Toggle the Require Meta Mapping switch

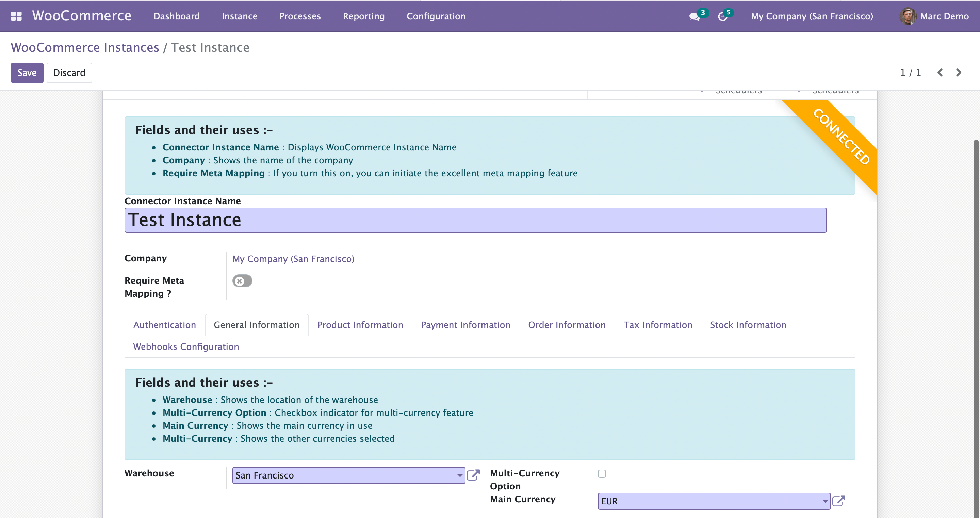[x=242, y=281]
